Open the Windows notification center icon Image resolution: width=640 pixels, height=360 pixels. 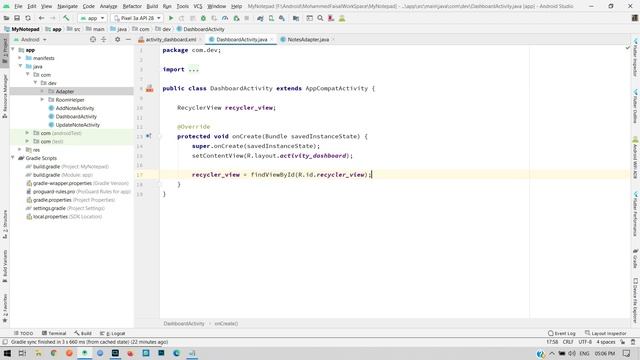pos(627,353)
